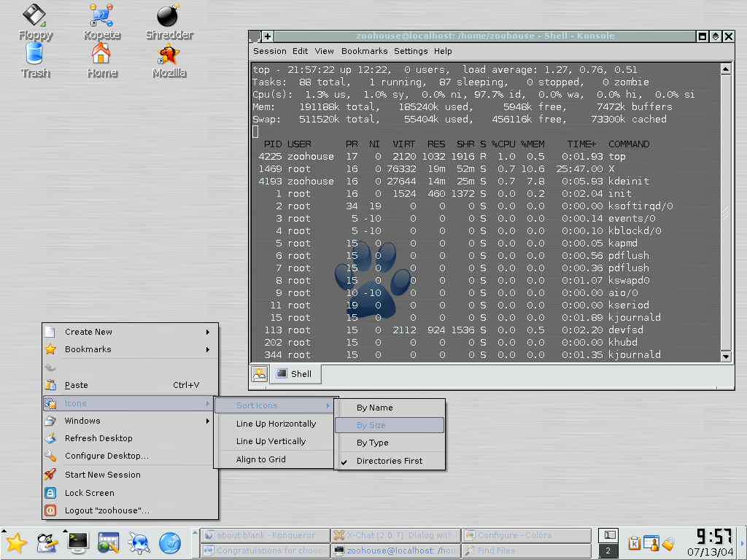Switch to the X-Chat Dialog taskbar entry
The image size is (747, 560).
(x=396, y=535)
